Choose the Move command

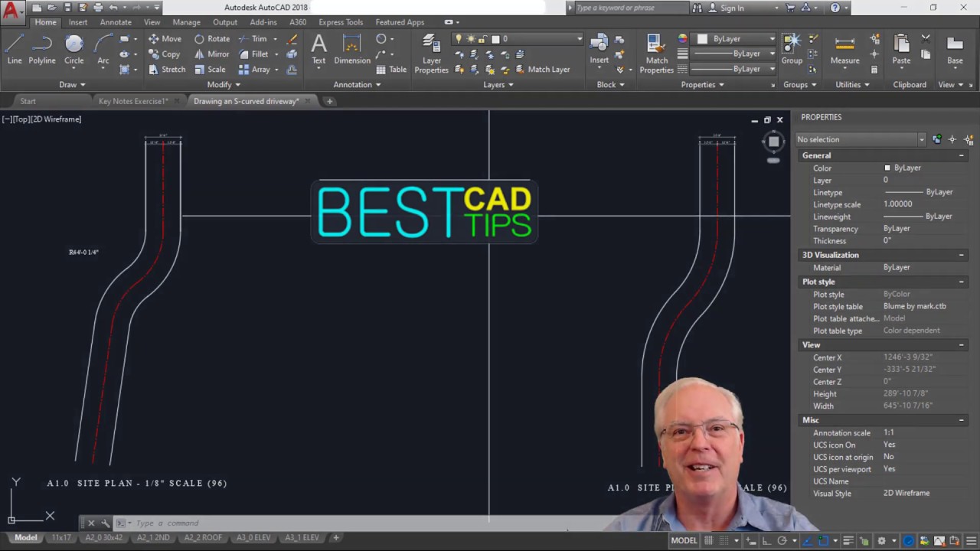165,39
